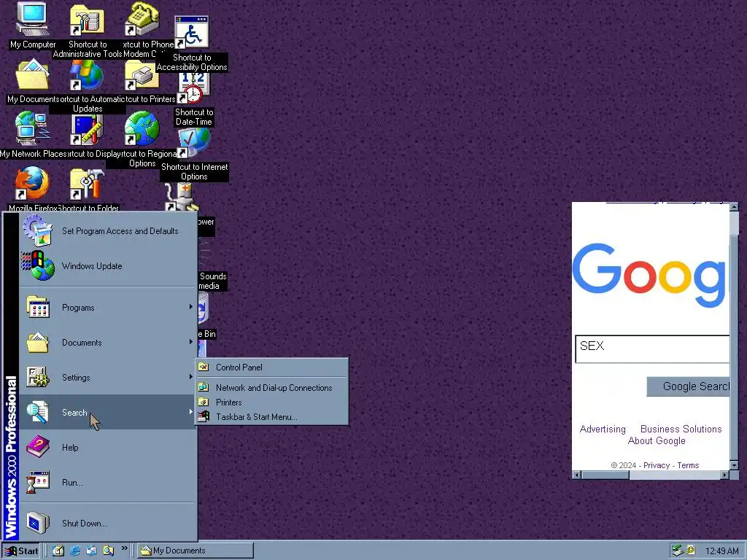Open the My Documents desktop folder icon
The image size is (747, 560).
coord(32,74)
